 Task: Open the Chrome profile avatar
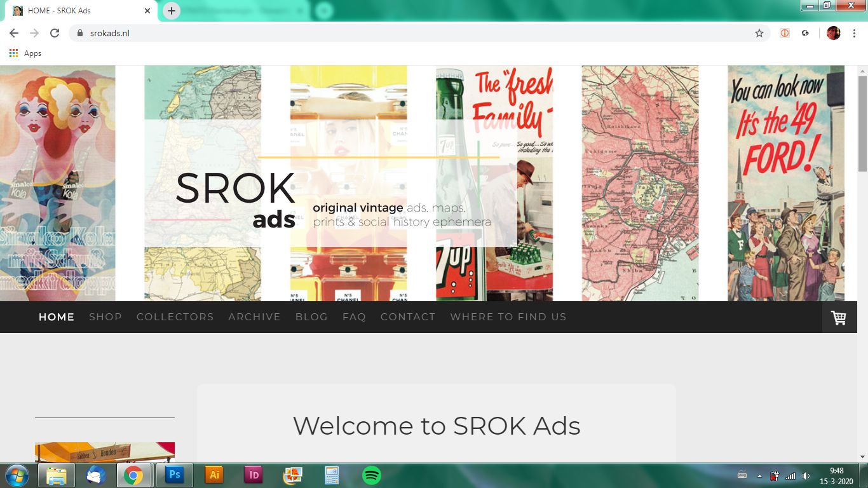[x=834, y=33]
